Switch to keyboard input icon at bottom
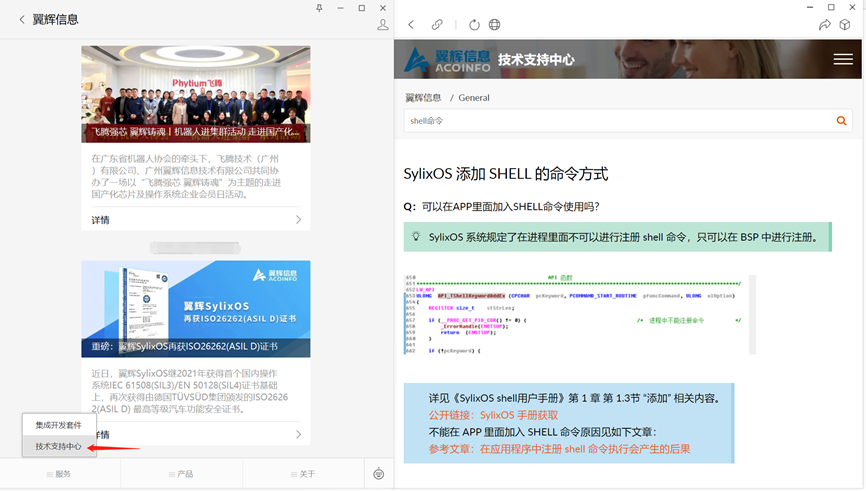This screenshot has height=491, width=866. coord(378,474)
